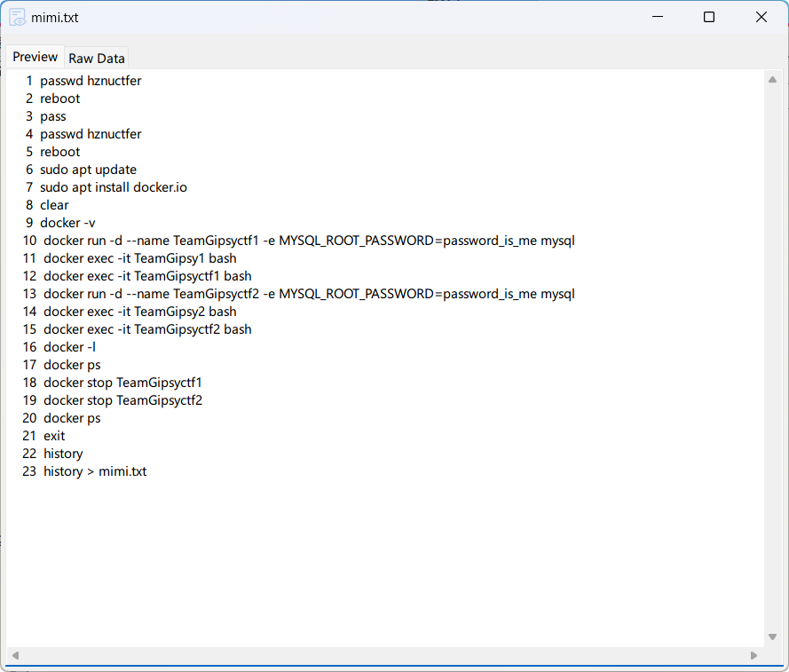Switch to the Raw Data tab

97,59
